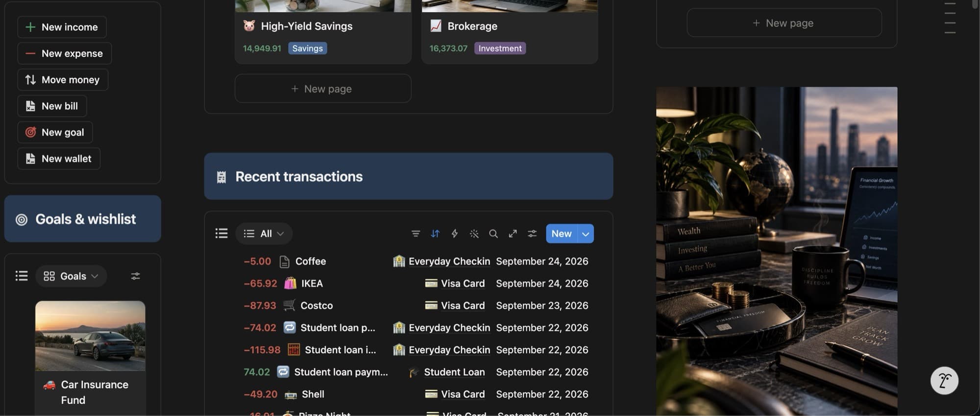Add a New page in the right panel
Image resolution: width=980 pixels, height=416 pixels.
pos(784,23)
